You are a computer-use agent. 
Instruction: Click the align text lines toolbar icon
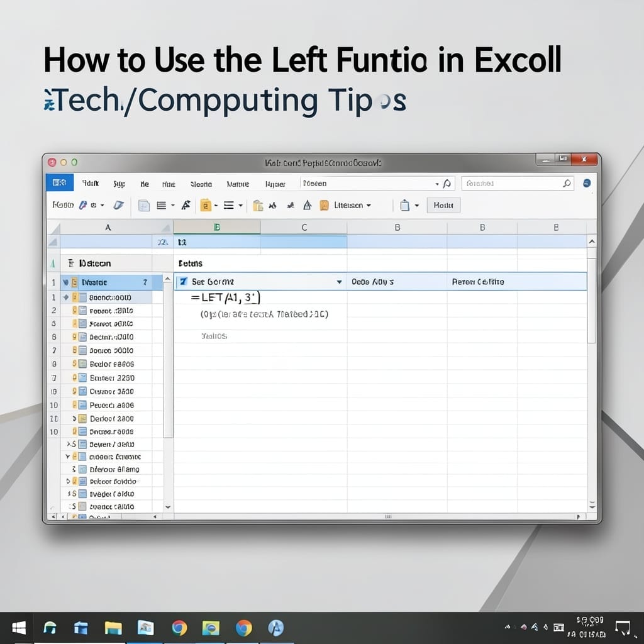pyautogui.click(x=162, y=205)
